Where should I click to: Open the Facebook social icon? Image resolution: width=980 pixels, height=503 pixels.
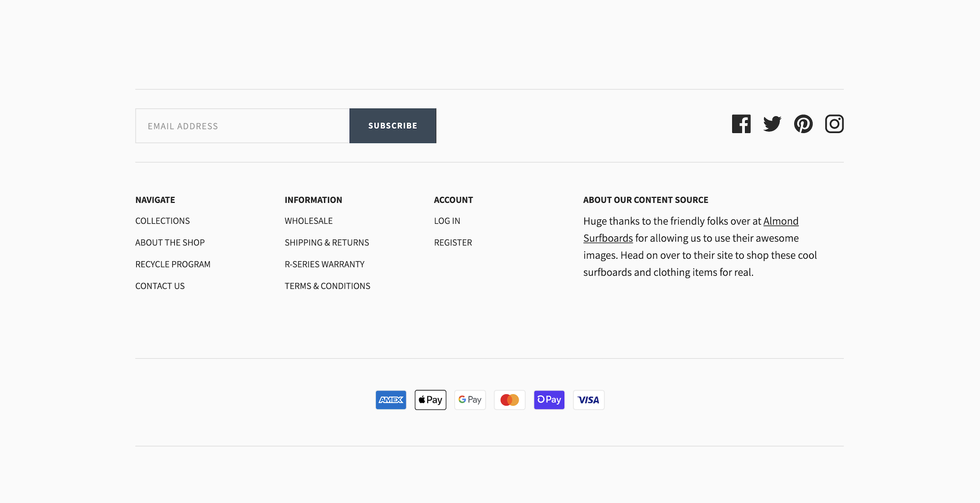(741, 124)
